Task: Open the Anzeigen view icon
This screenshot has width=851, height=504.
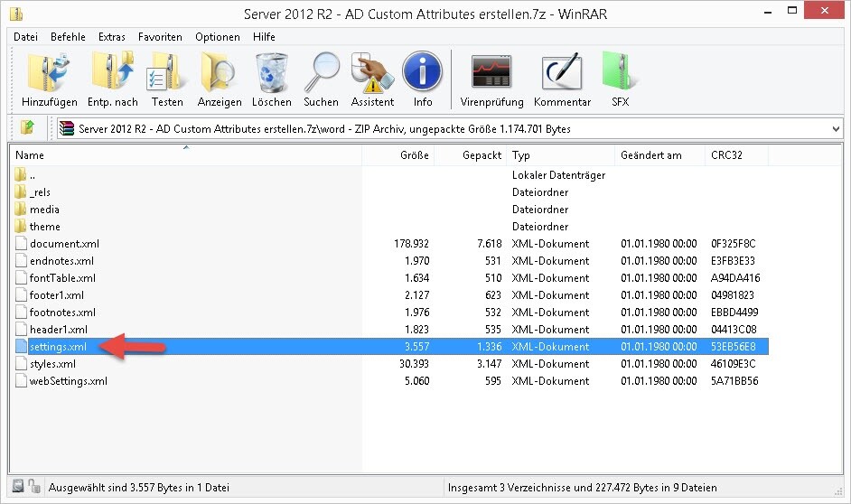Action: (x=219, y=74)
